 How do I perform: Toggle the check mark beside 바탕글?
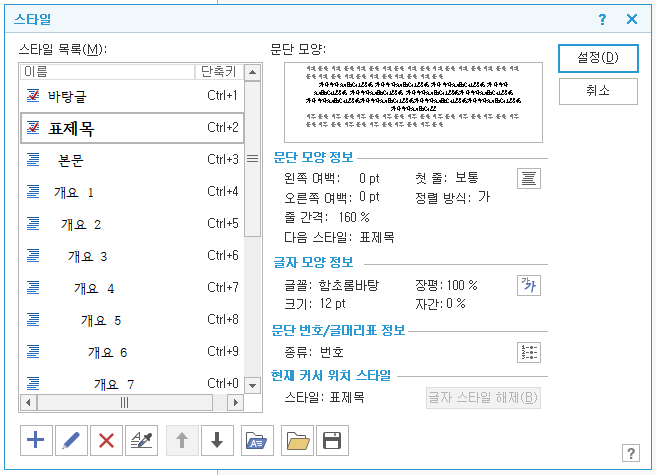33,96
